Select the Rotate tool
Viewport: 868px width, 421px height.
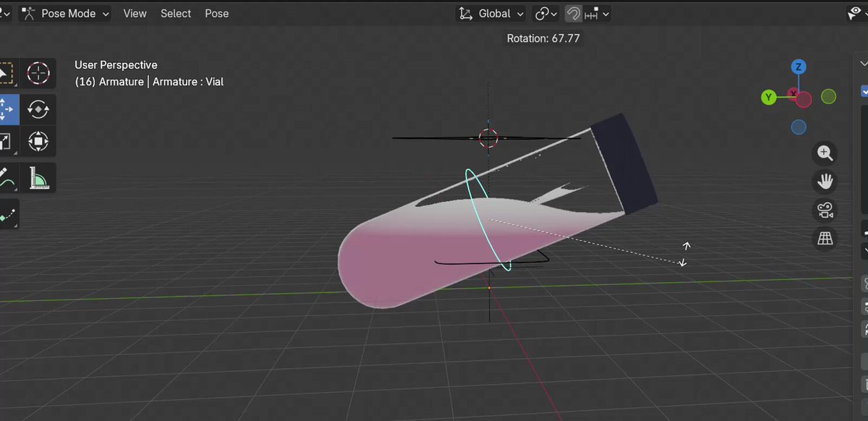point(38,110)
